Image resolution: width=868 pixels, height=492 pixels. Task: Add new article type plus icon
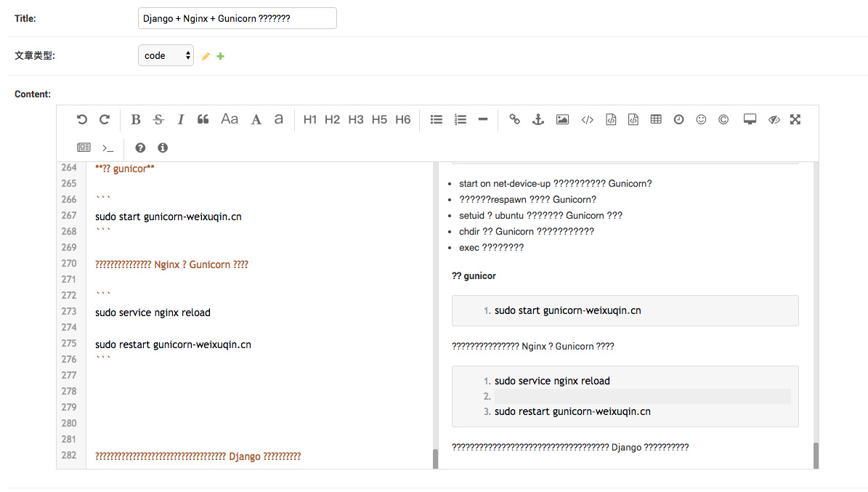click(220, 56)
